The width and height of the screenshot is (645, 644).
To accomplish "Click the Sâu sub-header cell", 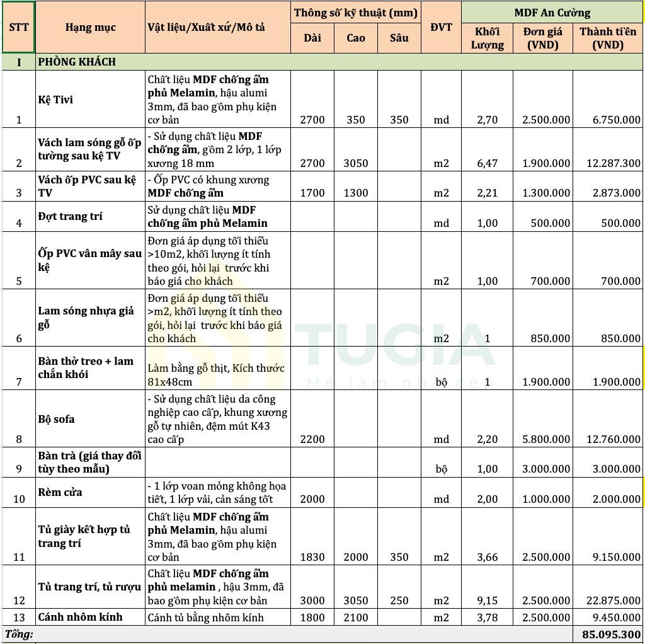I will (399, 38).
